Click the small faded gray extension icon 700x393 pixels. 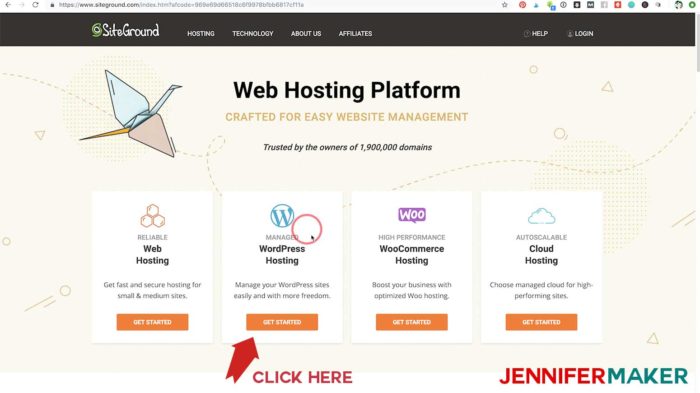[x=658, y=5]
